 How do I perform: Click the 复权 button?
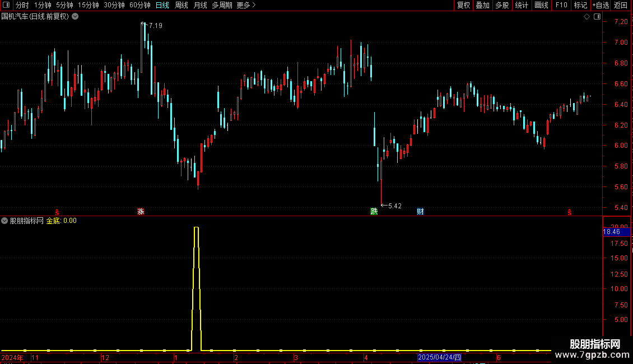click(x=463, y=5)
